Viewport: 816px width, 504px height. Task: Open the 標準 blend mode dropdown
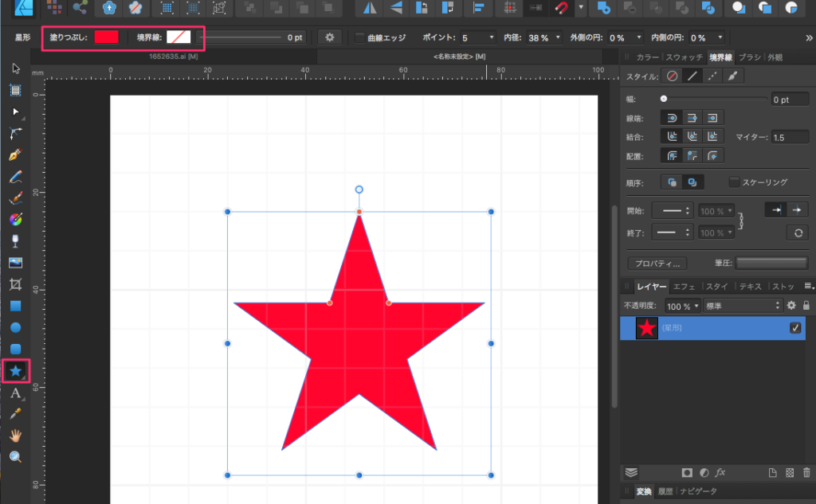(x=743, y=306)
